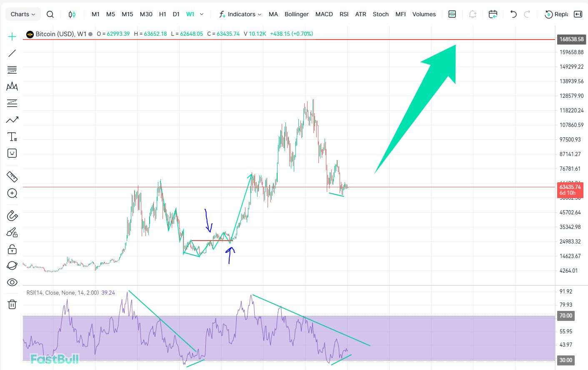Change the candlestick chart type

(x=72, y=14)
